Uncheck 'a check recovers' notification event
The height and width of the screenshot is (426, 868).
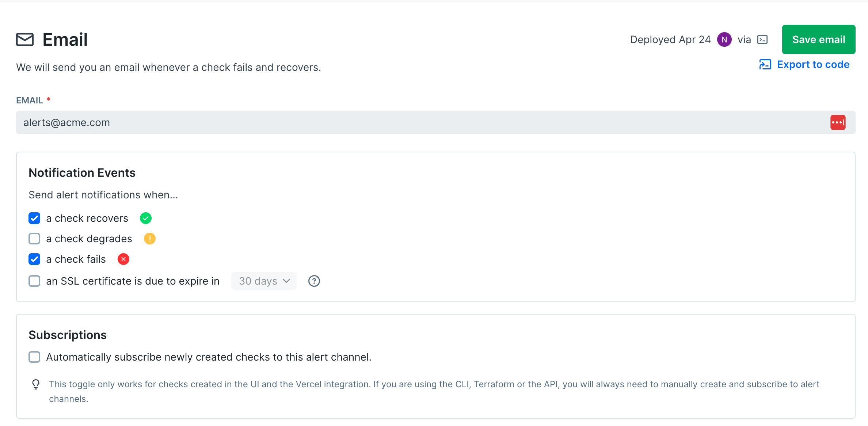coord(34,218)
